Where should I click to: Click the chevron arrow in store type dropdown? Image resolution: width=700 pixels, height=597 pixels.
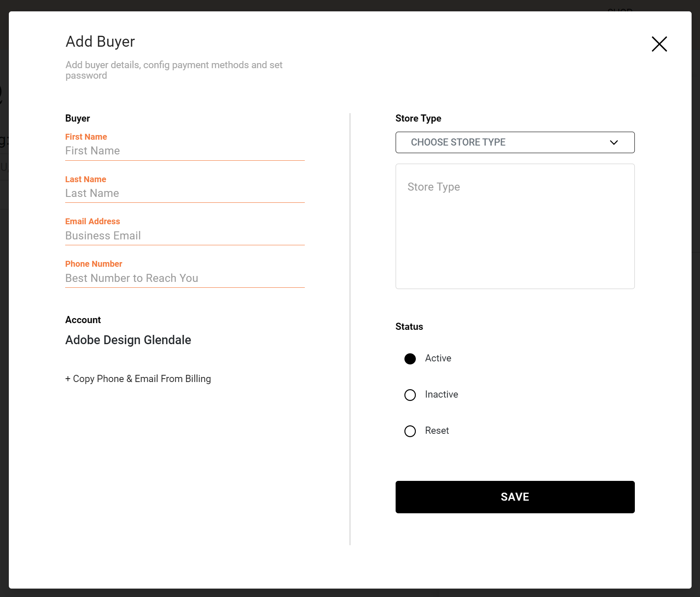tap(614, 143)
